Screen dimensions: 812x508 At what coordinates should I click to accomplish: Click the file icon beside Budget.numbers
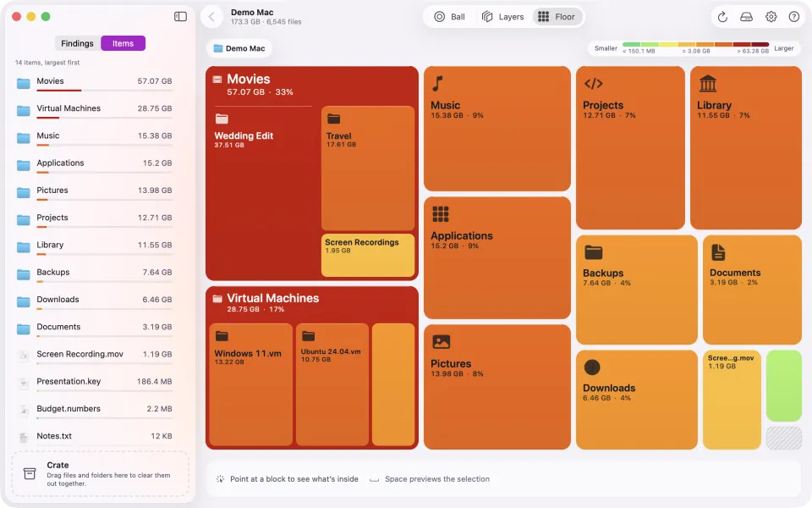(x=24, y=411)
